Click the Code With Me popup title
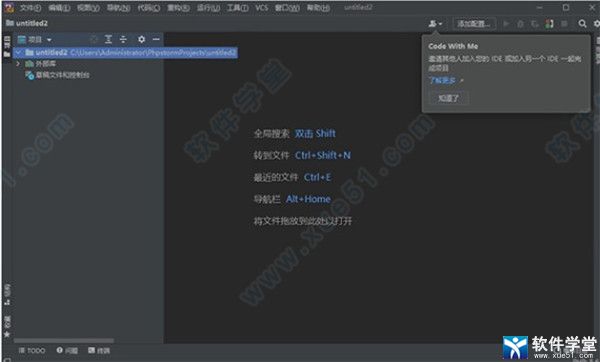Image resolution: width=600 pixels, height=362 pixels. 453,46
